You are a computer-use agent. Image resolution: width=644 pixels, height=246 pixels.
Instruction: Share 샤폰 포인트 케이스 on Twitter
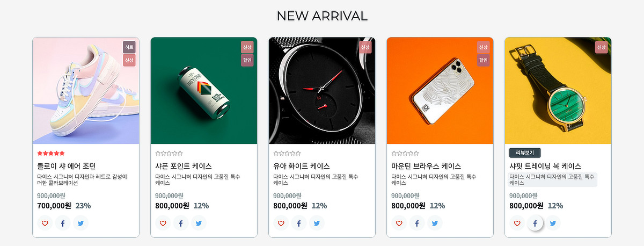click(199, 223)
